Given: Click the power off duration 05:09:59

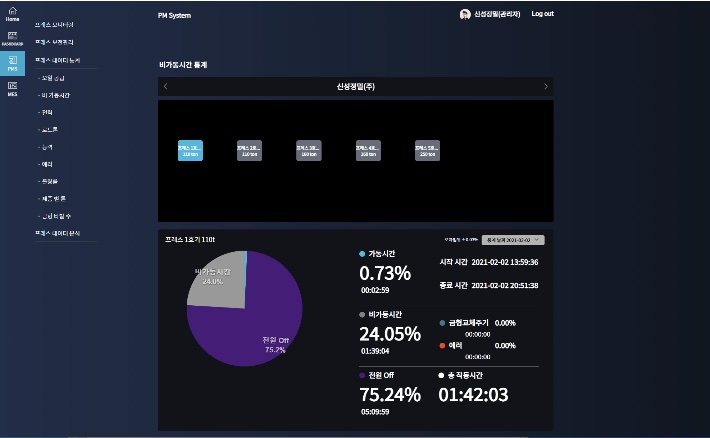Looking at the screenshot, I should pos(375,412).
